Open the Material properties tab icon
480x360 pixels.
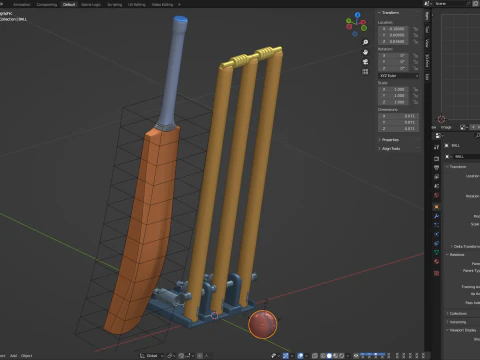(436, 262)
